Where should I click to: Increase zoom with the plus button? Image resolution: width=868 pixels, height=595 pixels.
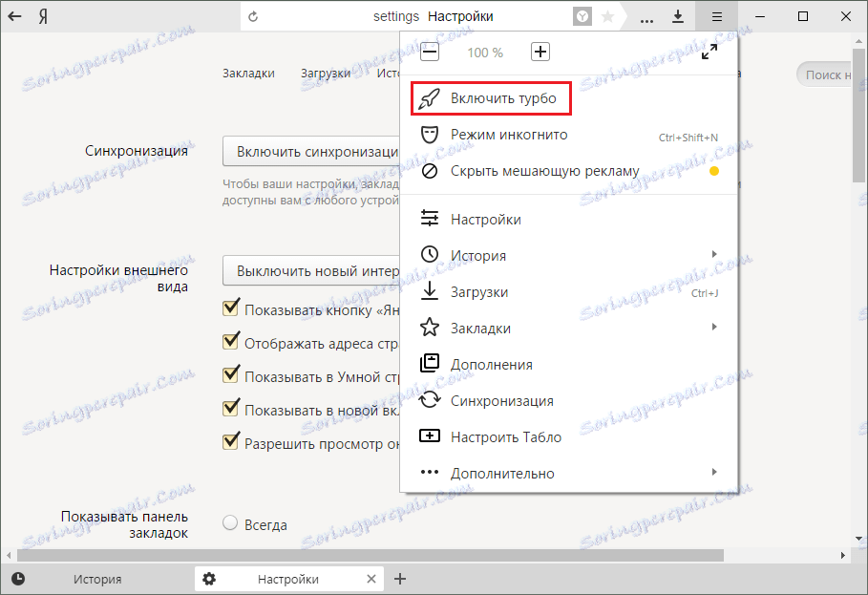click(540, 52)
